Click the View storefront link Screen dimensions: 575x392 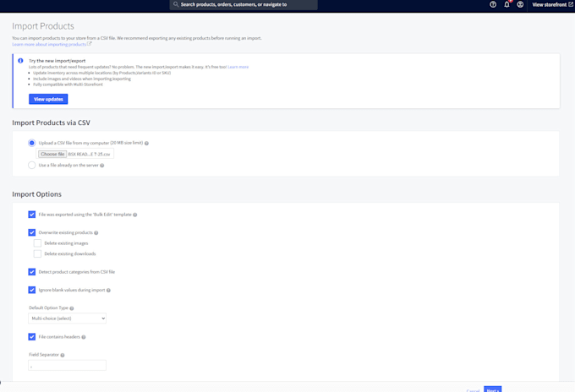coord(552,5)
